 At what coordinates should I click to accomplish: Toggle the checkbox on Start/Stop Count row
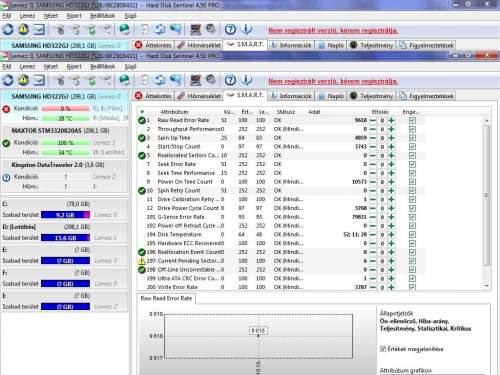tap(412, 147)
